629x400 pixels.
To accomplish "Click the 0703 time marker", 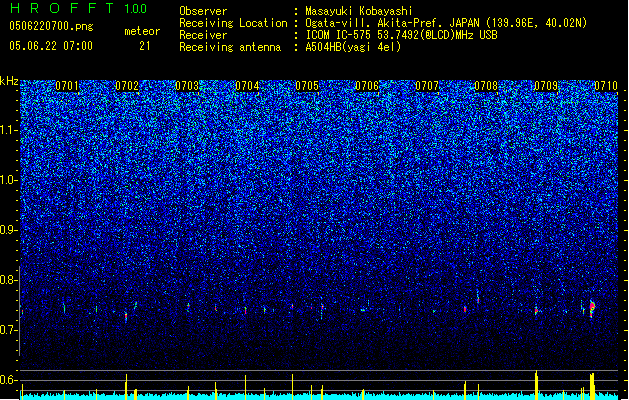I will pyautogui.click(x=187, y=86).
